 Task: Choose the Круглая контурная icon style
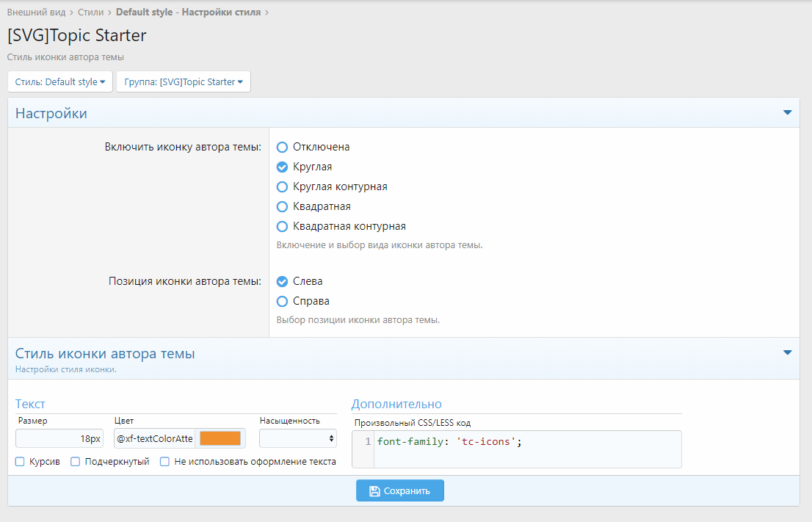tap(282, 186)
